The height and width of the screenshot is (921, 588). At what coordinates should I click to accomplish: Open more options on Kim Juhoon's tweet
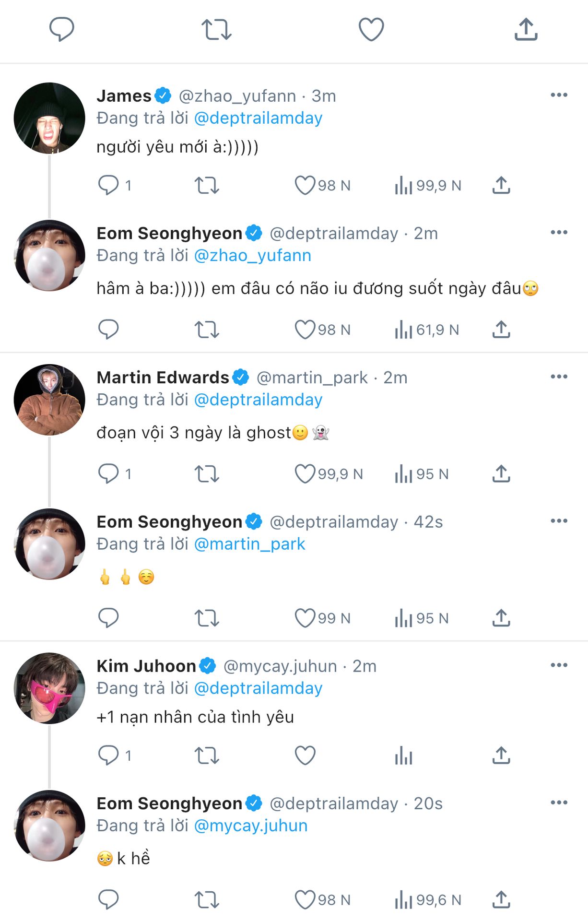[x=559, y=665]
